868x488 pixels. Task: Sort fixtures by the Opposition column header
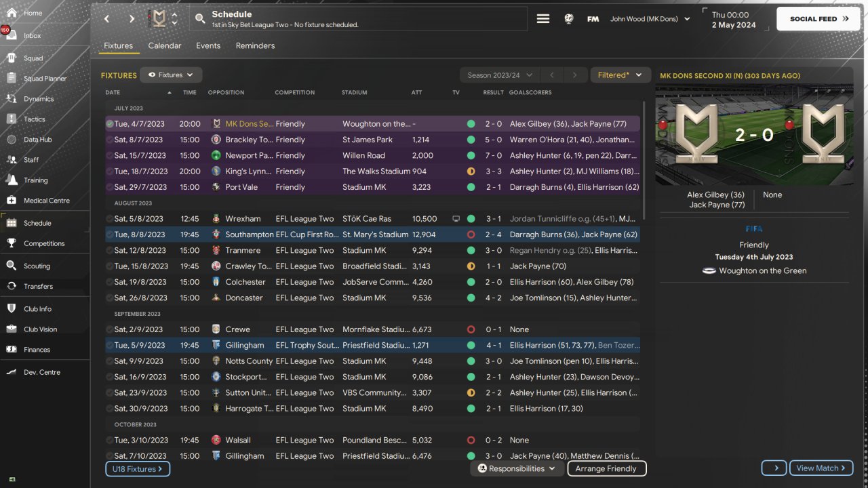point(226,92)
